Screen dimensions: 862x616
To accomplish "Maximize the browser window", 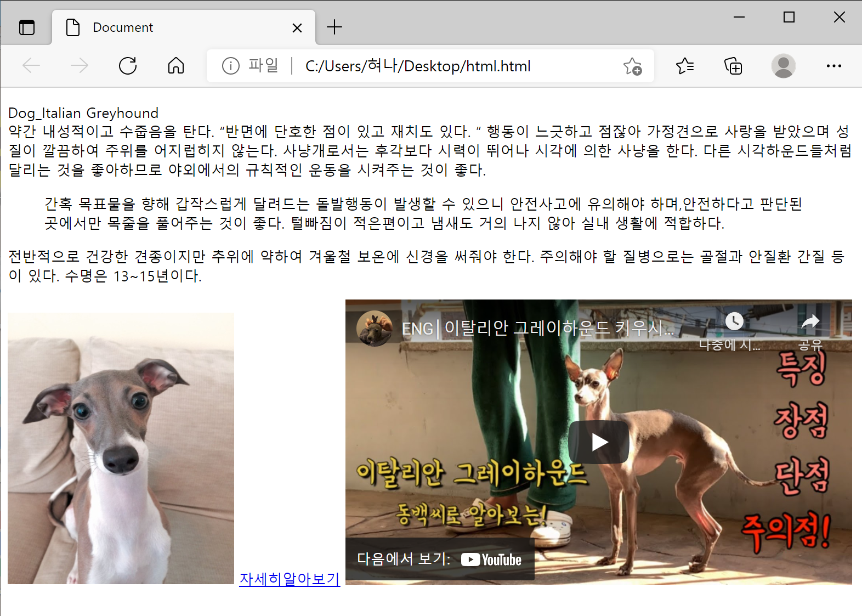I will click(789, 17).
